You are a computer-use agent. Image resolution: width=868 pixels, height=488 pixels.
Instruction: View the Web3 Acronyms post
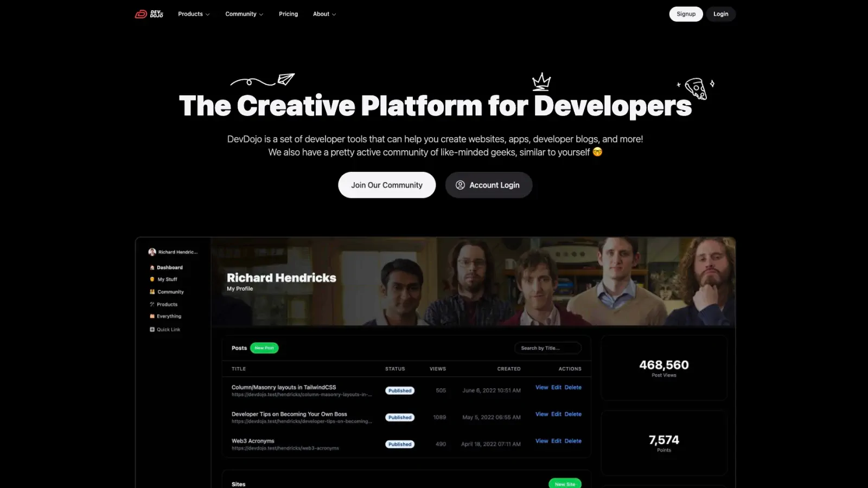coord(541,441)
